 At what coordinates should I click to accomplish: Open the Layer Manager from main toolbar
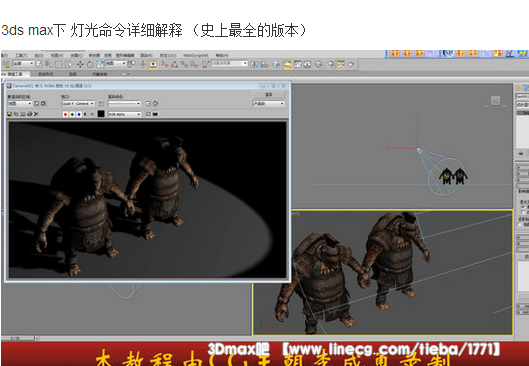point(277,64)
